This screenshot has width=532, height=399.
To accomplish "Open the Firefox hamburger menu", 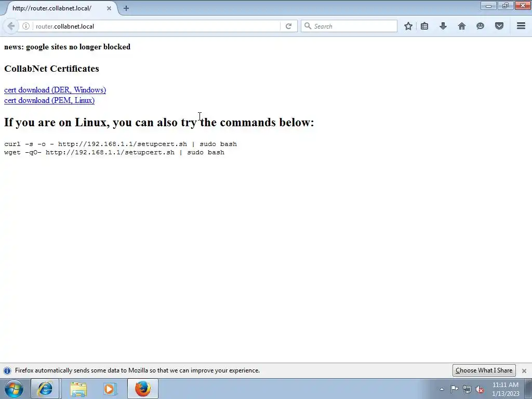I will pos(521,26).
